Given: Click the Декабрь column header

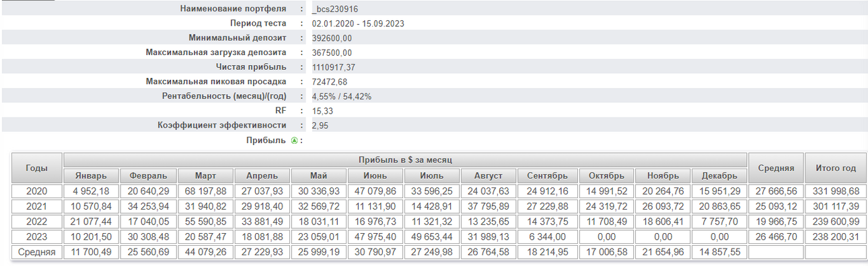Looking at the screenshot, I should click(x=719, y=175).
